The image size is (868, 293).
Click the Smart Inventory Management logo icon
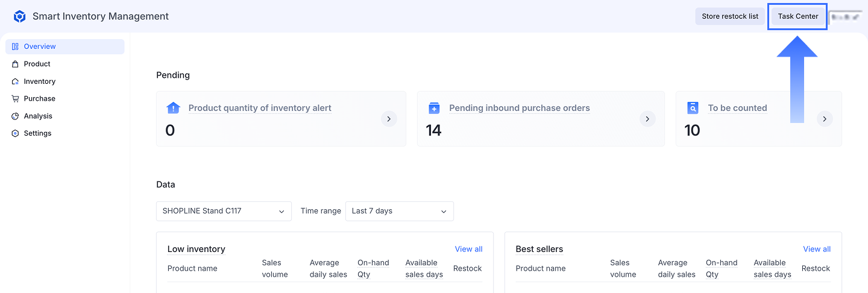20,16
